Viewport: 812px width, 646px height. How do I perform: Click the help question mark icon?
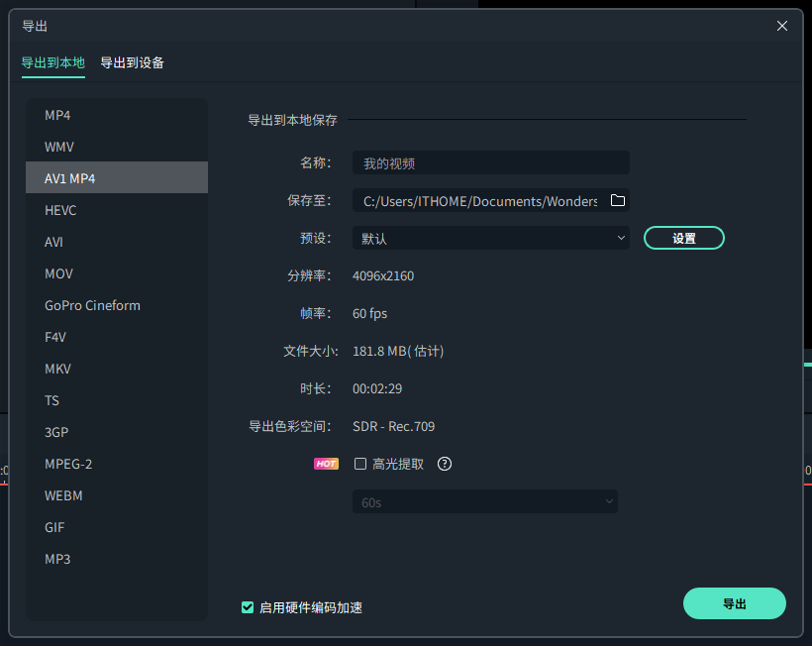click(x=445, y=464)
